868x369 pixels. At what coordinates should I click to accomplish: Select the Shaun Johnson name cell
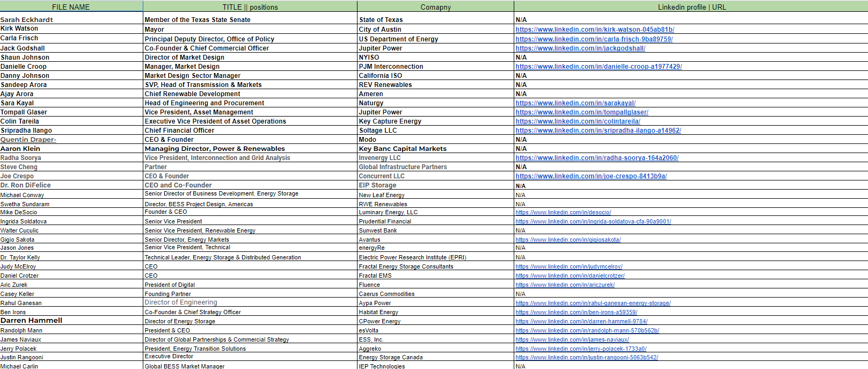pyautogui.click(x=71, y=57)
